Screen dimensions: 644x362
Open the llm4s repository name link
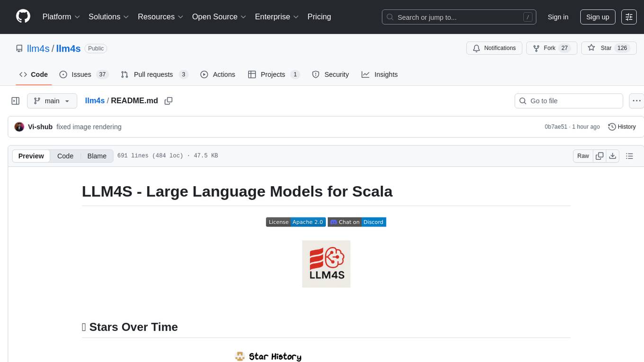68,48
